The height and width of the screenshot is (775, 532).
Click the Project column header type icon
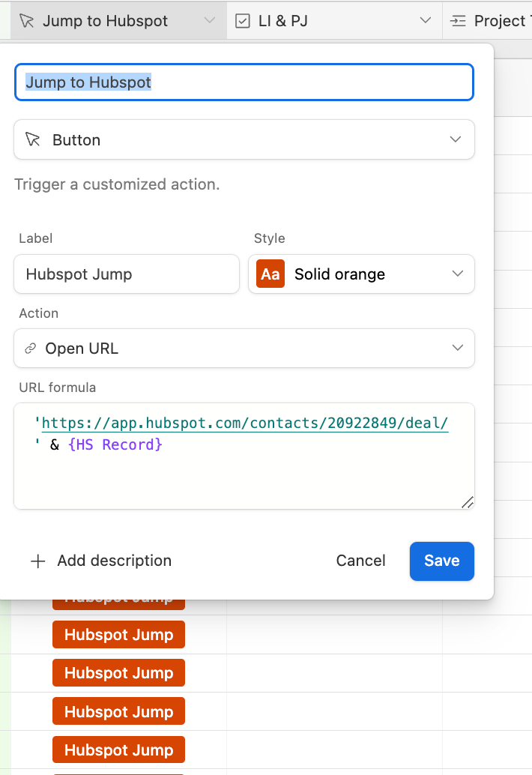[458, 21]
